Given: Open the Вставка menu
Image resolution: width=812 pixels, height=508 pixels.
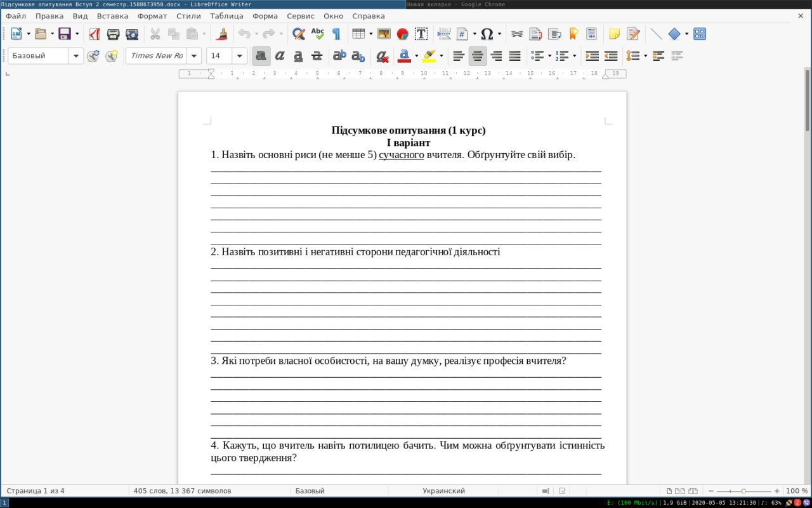Looking at the screenshot, I should 112,16.
